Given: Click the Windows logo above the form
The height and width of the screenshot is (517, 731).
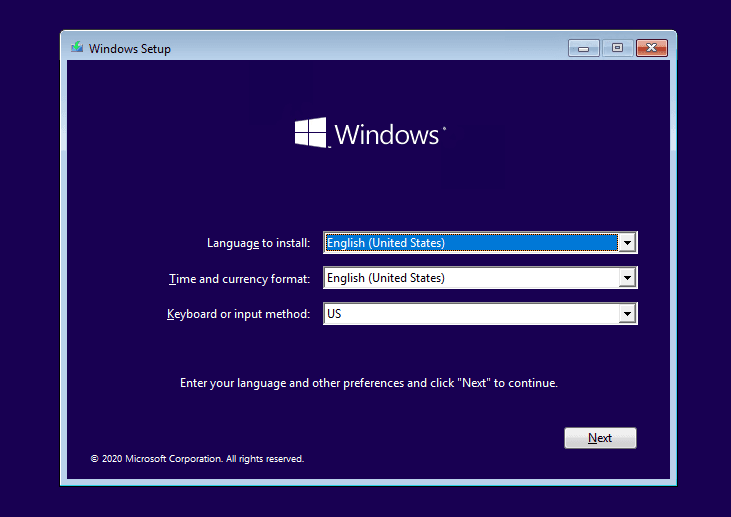Looking at the screenshot, I should [311, 134].
